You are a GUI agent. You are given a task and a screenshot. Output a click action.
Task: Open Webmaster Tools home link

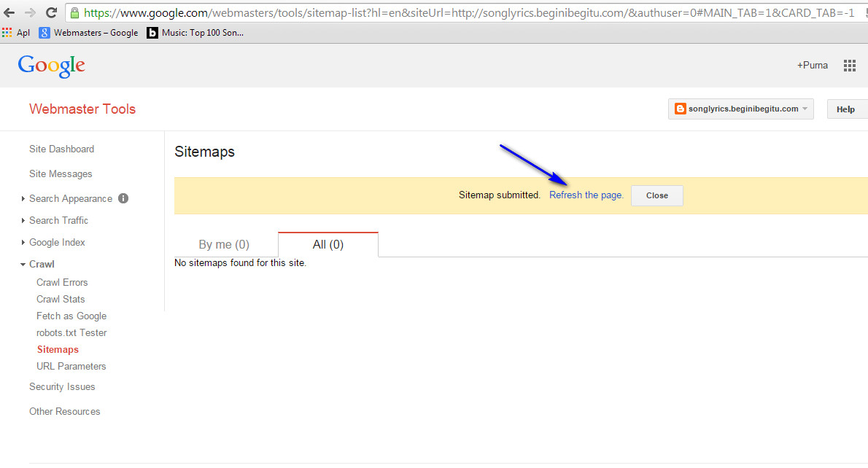click(82, 109)
